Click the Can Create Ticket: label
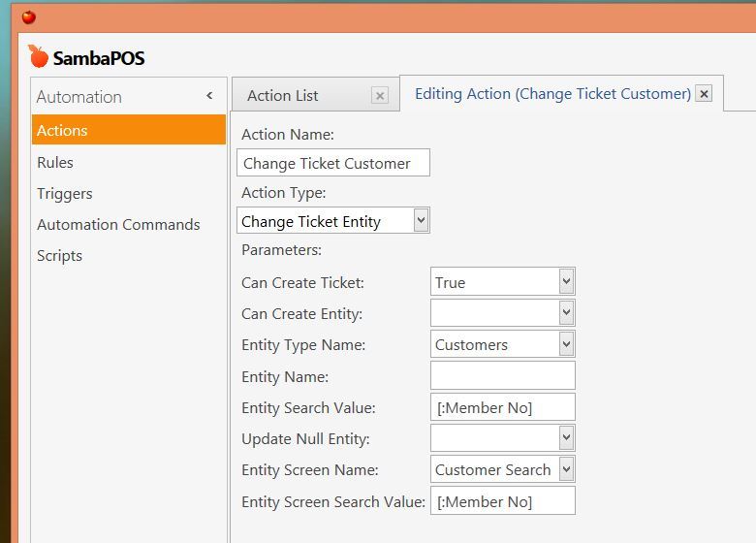The height and width of the screenshot is (543, 756). click(302, 282)
